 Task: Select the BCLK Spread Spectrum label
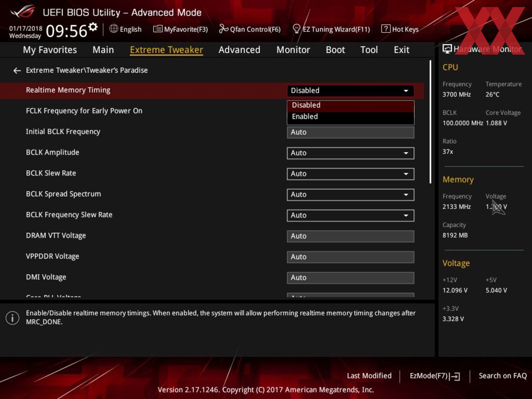coord(63,194)
